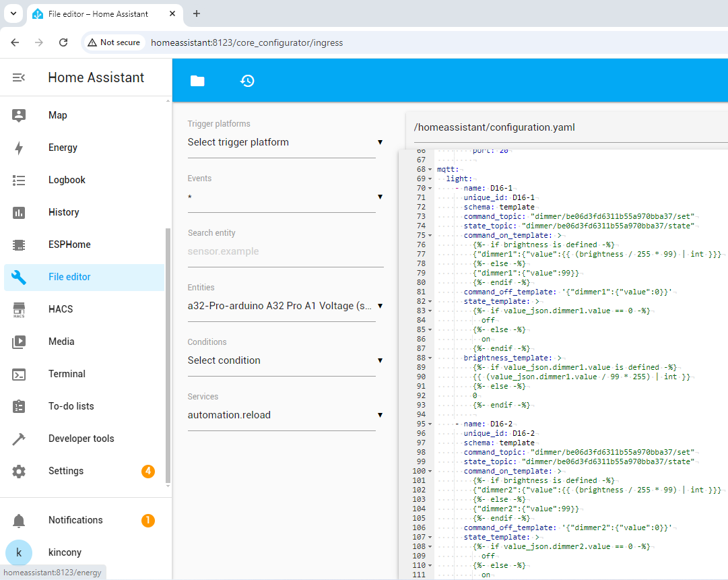Open the Energy sidebar item
Image resolution: width=728 pixels, height=580 pixels.
(x=63, y=148)
